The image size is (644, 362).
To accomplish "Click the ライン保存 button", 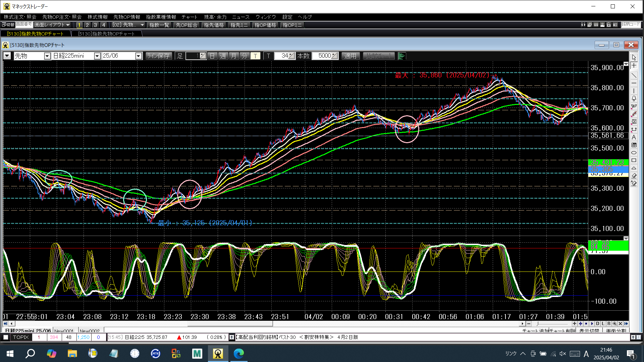I will click(158, 56).
